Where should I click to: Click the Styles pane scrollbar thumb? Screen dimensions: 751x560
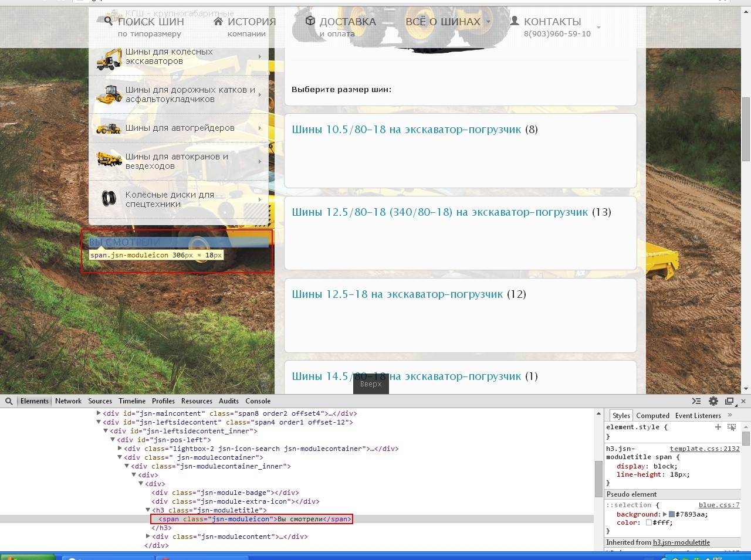[746, 439]
